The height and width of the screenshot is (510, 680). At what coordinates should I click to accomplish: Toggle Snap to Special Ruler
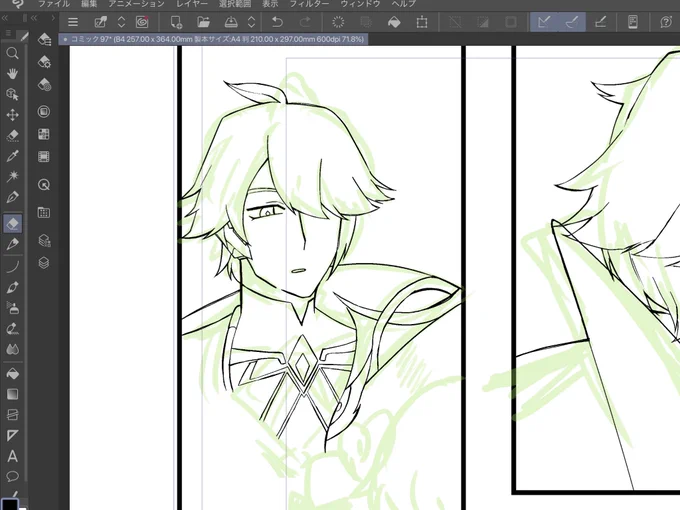pos(572,22)
